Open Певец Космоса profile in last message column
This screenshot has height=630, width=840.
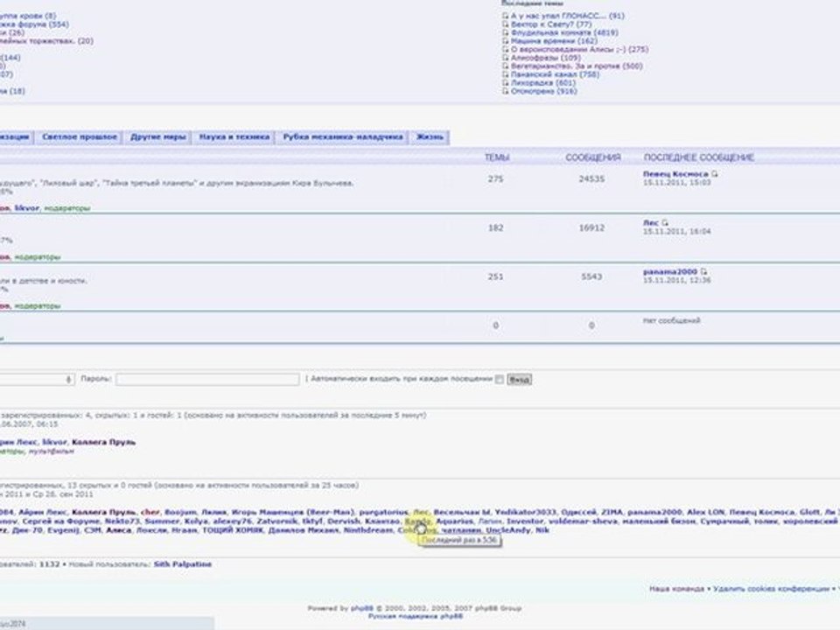click(x=675, y=174)
